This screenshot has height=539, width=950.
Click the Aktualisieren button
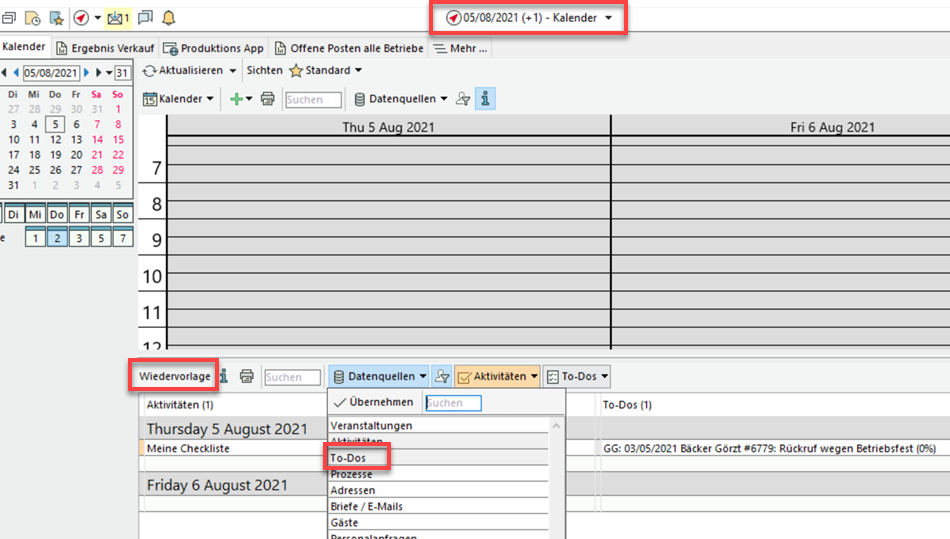(189, 71)
